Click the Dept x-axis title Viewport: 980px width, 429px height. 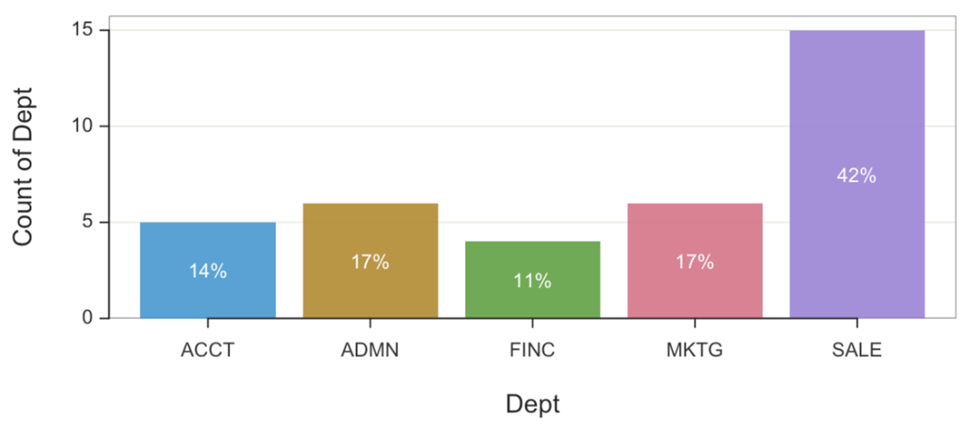(x=533, y=404)
